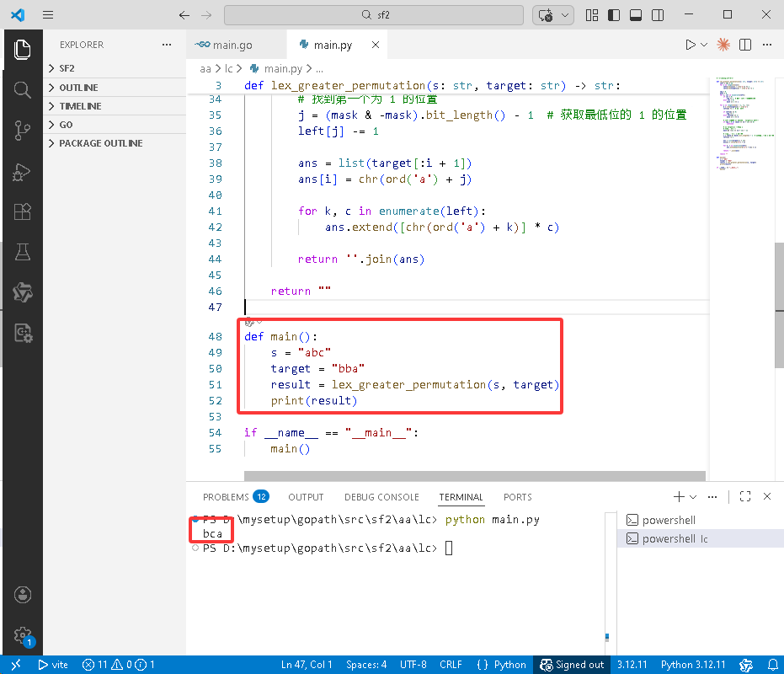The height and width of the screenshot is (674, 784).
Task: Open the OUTPUT panel tab
Action: 306,497
